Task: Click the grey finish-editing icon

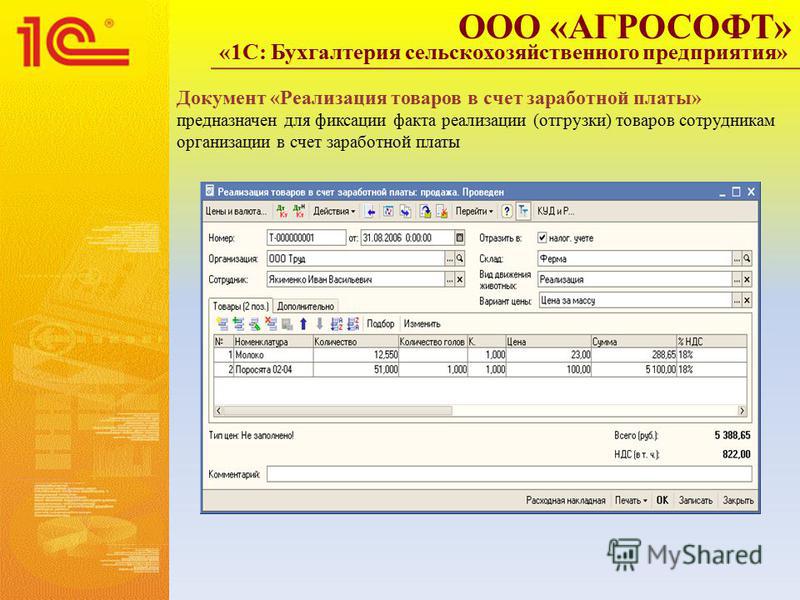Action: 287,323
